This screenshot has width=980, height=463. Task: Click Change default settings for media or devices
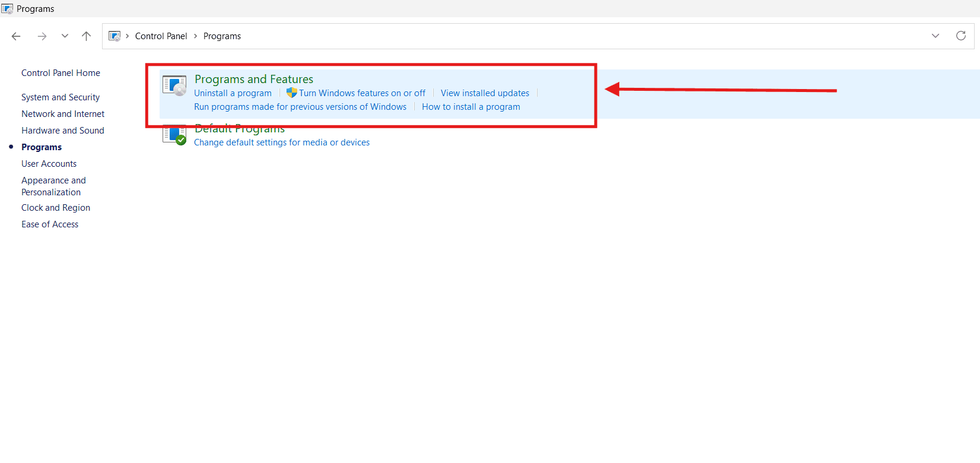click(282, 142)
